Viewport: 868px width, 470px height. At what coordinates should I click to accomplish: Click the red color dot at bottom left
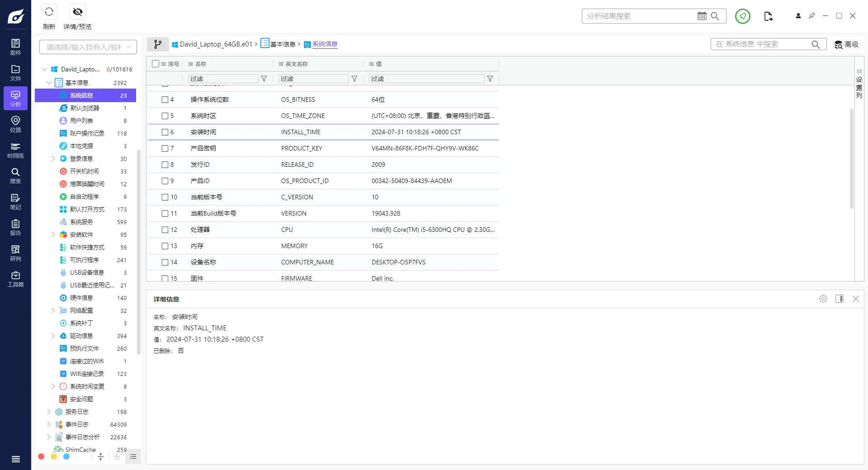click(41, 456)
